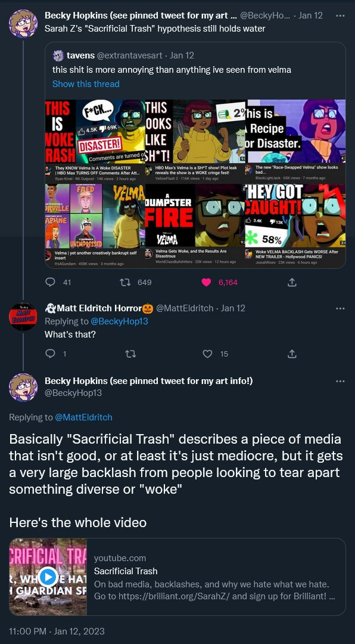This screenshot has width=355, height=644.
Task: Open Matt Eldritch's profile avatar
Action: [x=23, y=317]
